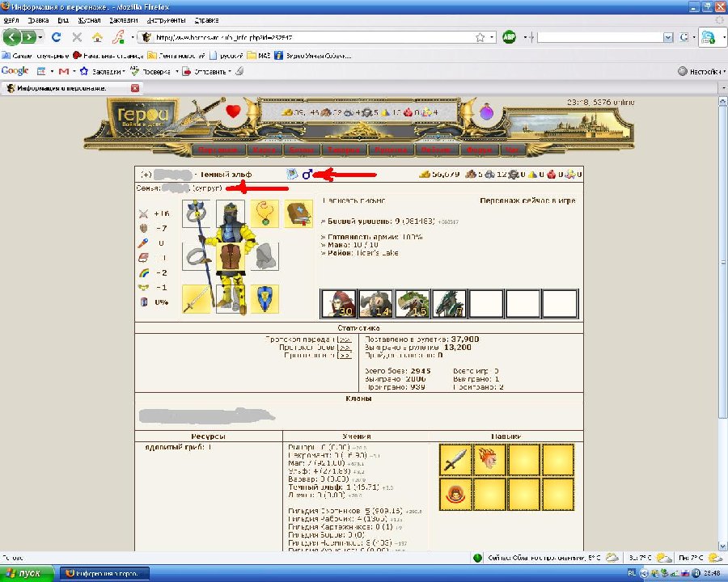Open the spellbook item in equipment slot
The height and width of the screenshot is (582, 728).
(298, 213)
